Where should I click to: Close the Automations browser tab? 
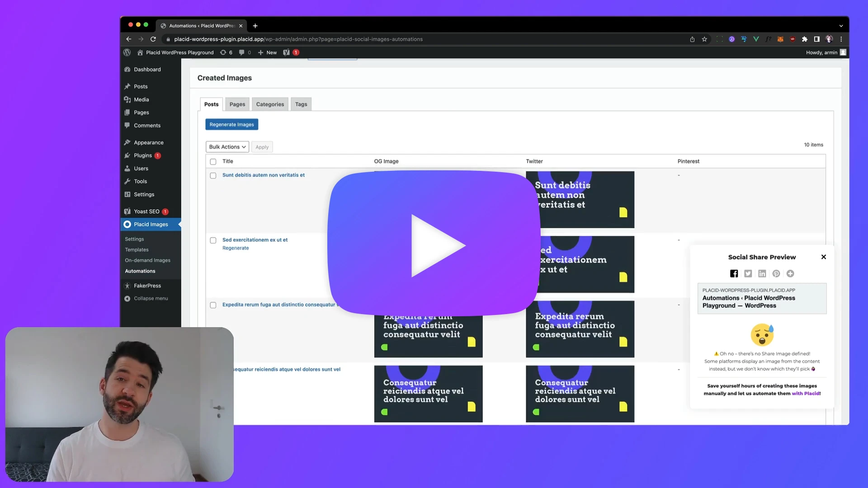tap(241, 26)
